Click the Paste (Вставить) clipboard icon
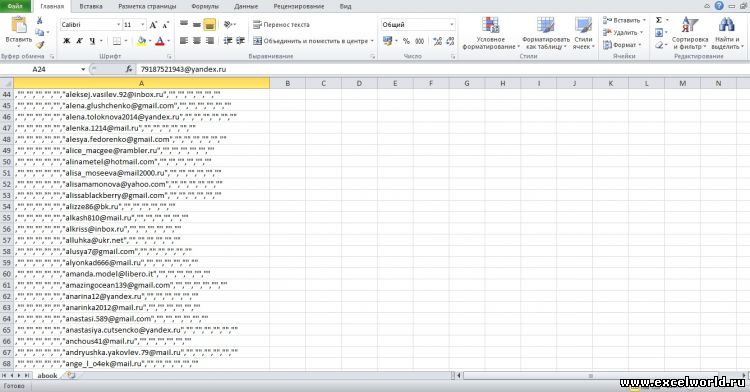This screenshot has width=750, height=392. [x=19, y=26]
